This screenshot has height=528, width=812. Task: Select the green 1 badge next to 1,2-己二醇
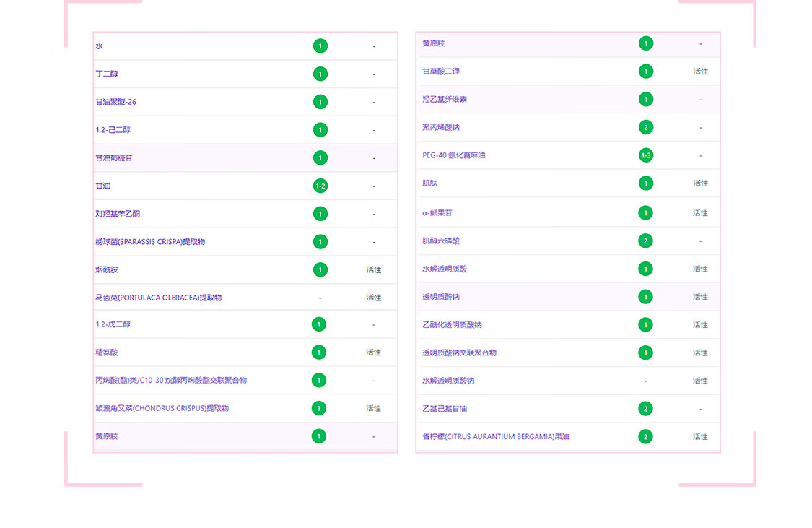point(320,130)
